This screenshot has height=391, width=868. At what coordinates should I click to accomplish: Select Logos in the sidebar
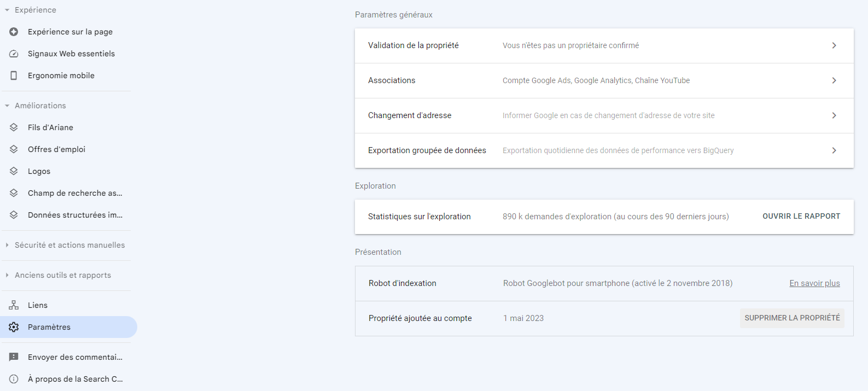point(39,171)
